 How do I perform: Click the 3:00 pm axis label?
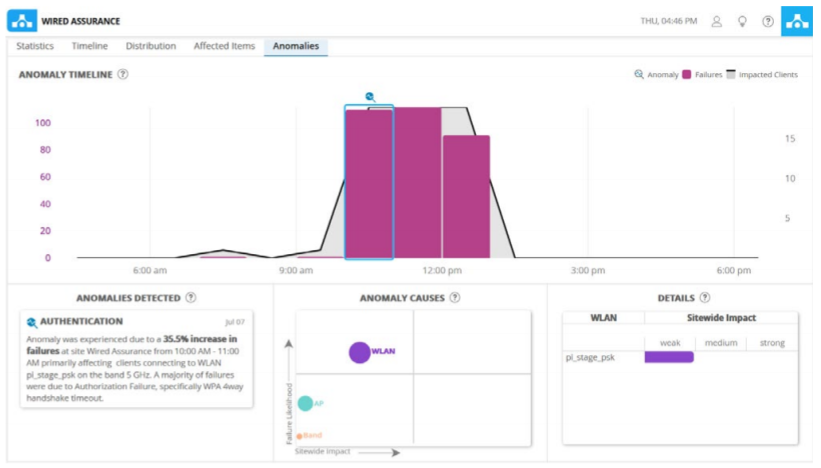(x=587, y=271)
